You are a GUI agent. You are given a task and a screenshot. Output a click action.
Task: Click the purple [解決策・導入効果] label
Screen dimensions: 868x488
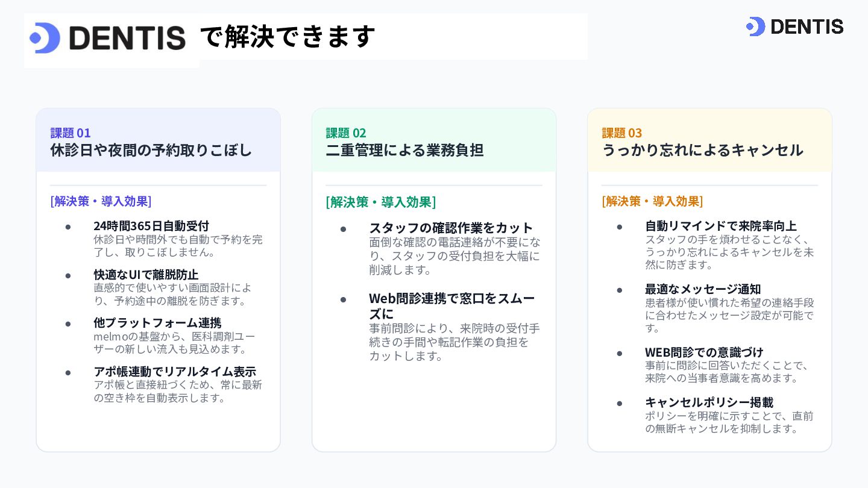click(x=101, y=201)
